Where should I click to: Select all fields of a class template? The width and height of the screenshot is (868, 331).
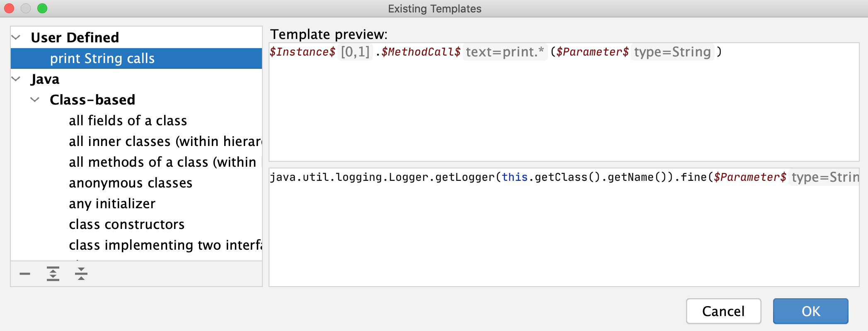[x=128, y=121]
